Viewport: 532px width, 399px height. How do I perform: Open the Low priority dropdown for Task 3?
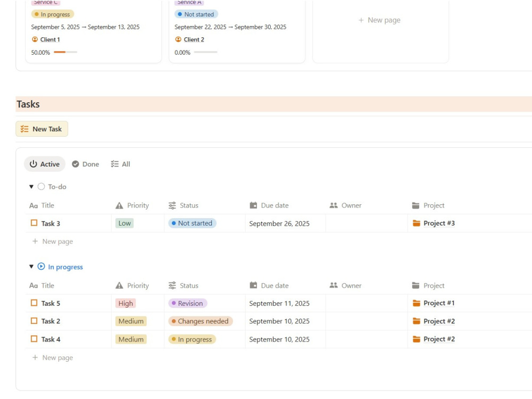click(x=124, y=223)
